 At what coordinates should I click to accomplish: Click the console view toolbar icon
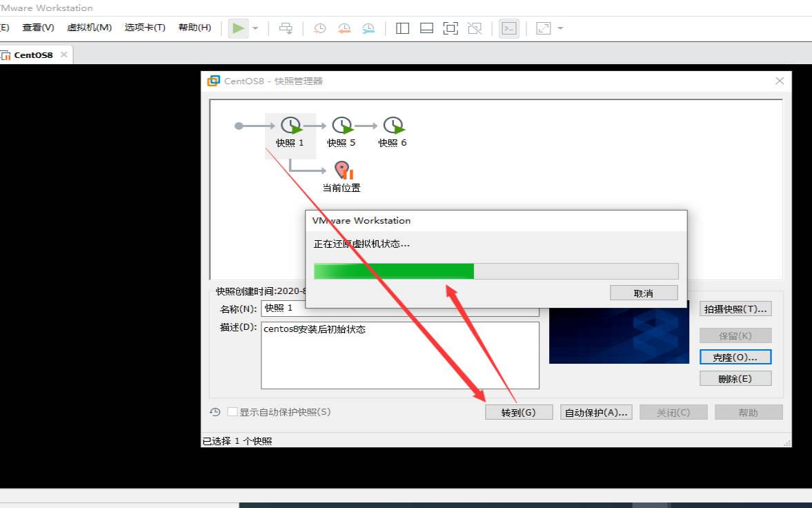coord(509,28)
